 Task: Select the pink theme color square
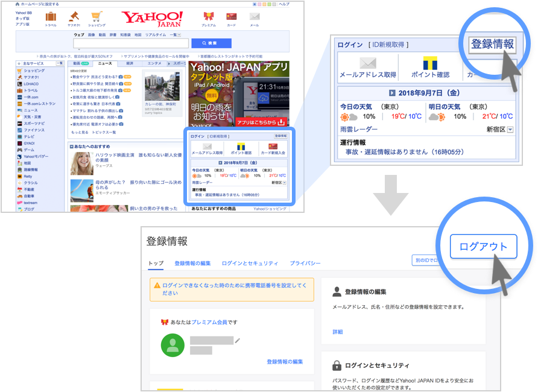pos(259,4)
